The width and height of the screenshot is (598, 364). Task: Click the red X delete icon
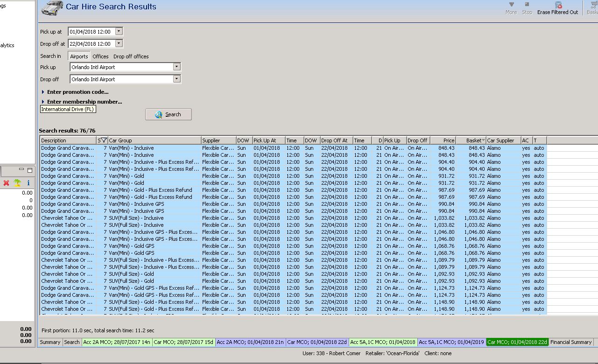click(x=6, y=183)
